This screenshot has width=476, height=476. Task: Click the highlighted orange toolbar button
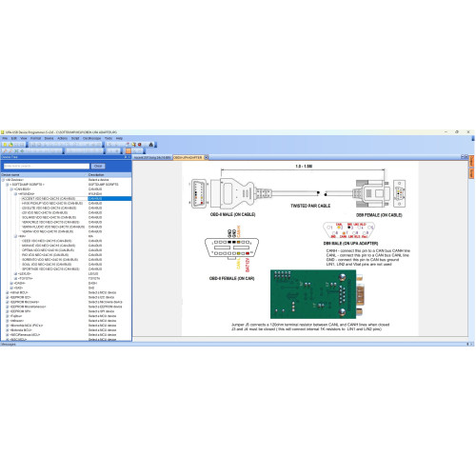pos(129,151)
